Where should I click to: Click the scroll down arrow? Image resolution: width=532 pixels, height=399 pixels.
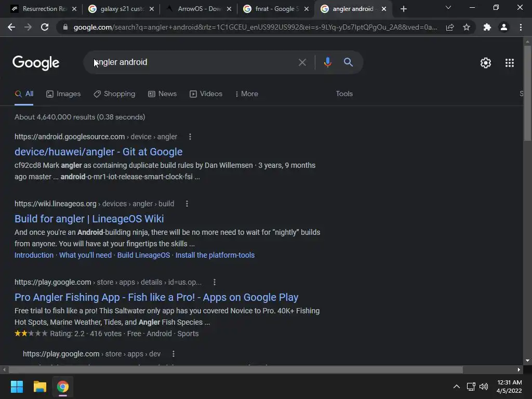[527, 361]
